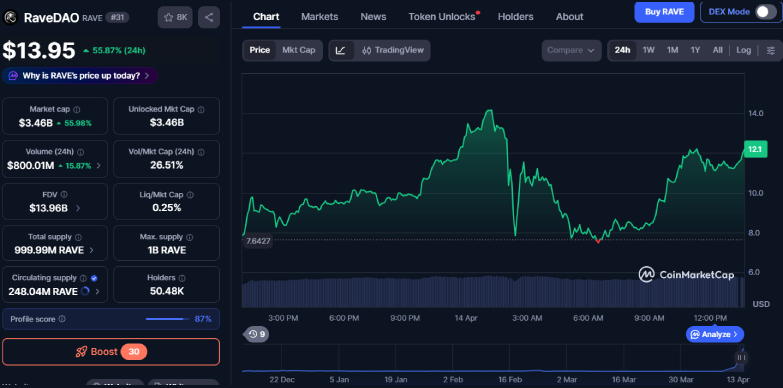Set chart range to 1M
783x388 pixels.
click(672, 50)
